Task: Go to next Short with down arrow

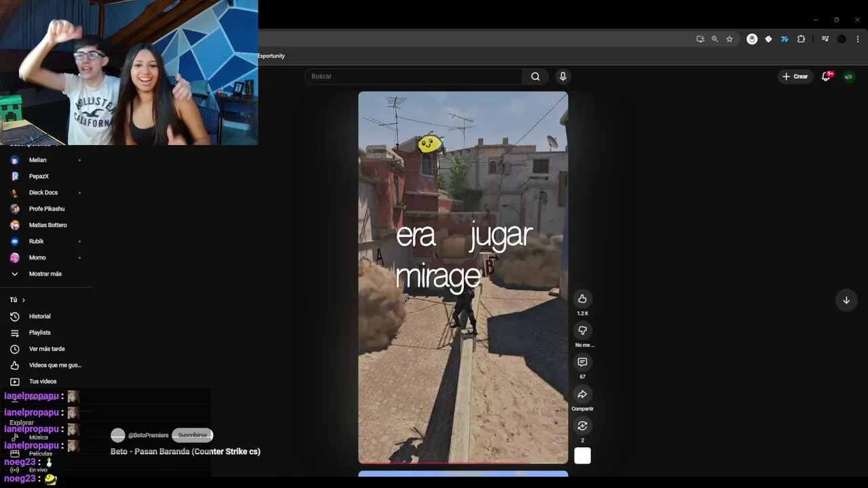Action: (846, 300)
